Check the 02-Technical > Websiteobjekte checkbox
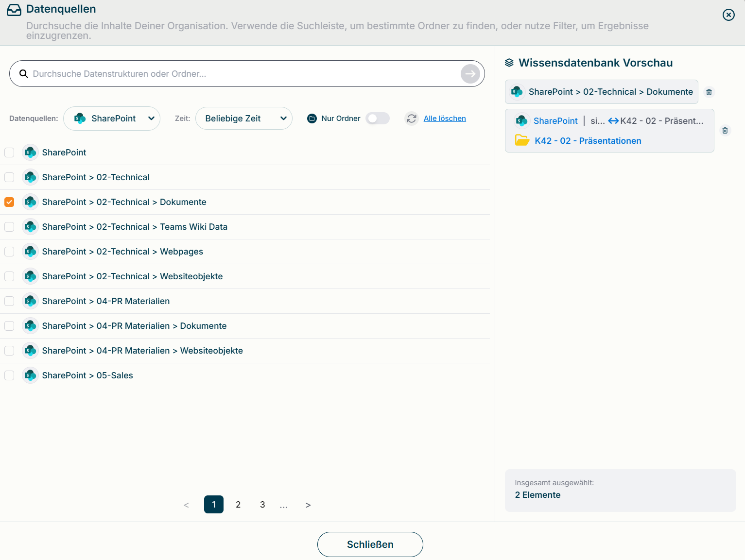The image size is (745, 560). pyautogui.click(x=9, y=276)
